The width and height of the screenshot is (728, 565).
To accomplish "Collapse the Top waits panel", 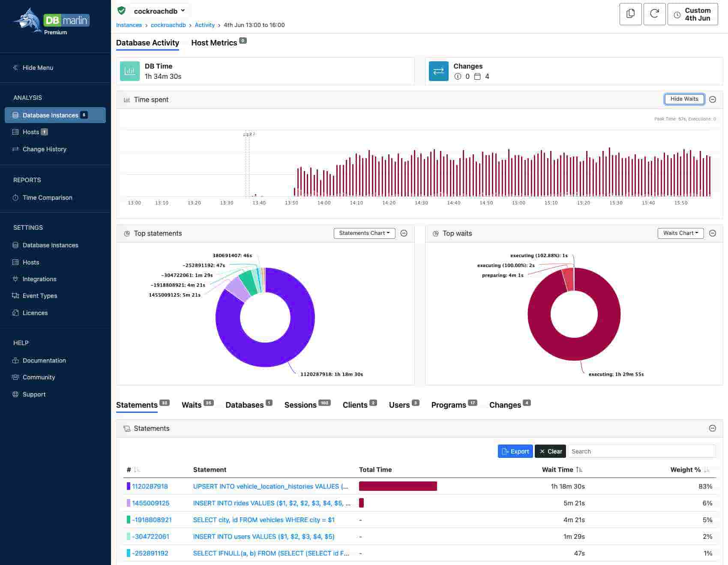I will tap(713, 233).
